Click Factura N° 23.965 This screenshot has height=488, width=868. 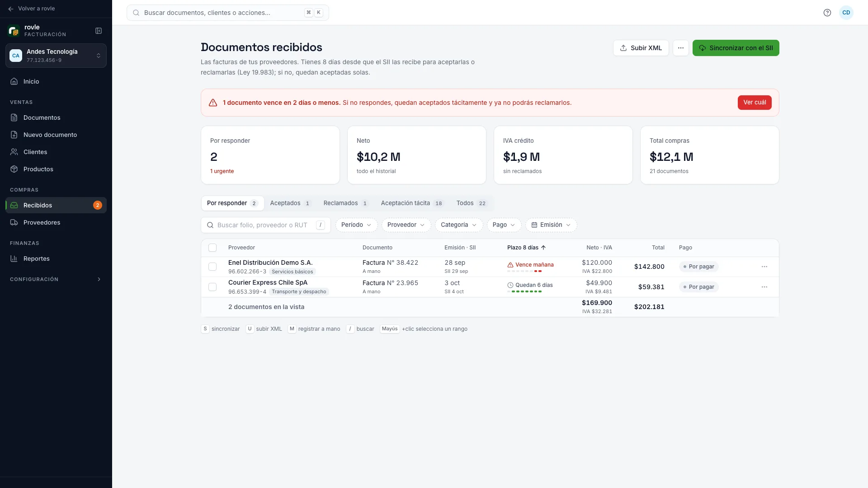390,283
